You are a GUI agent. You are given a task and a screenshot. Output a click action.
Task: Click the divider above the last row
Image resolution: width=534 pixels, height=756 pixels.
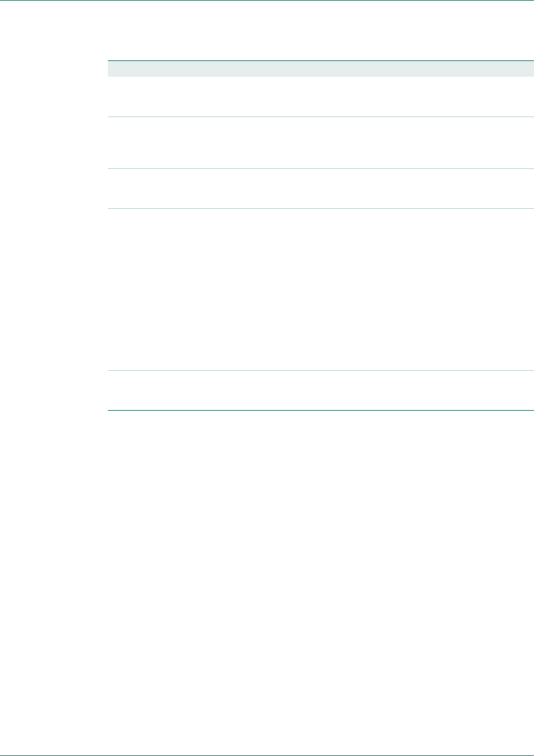320,370
